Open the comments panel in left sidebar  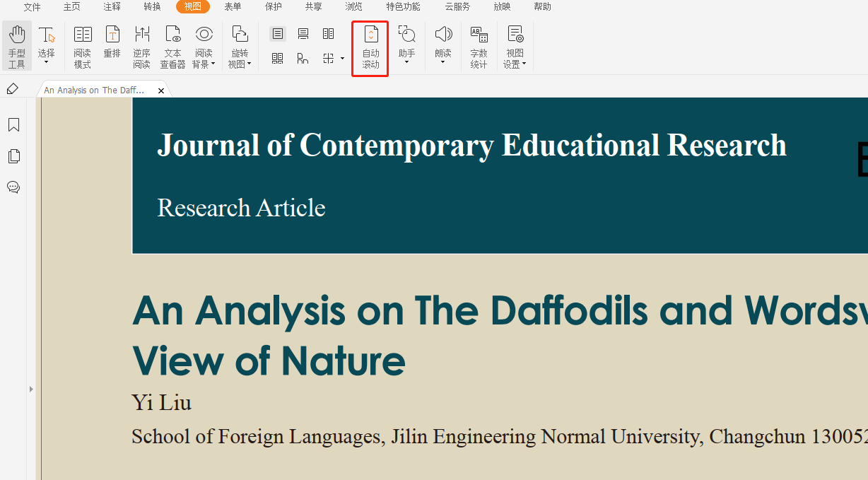pyautogui.click(x=13, y=187)
